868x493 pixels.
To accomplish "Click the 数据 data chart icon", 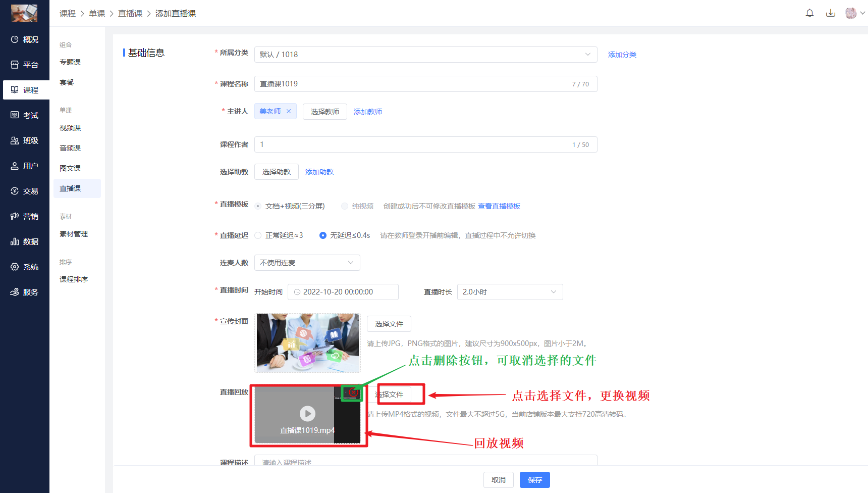I will [15, 241].
